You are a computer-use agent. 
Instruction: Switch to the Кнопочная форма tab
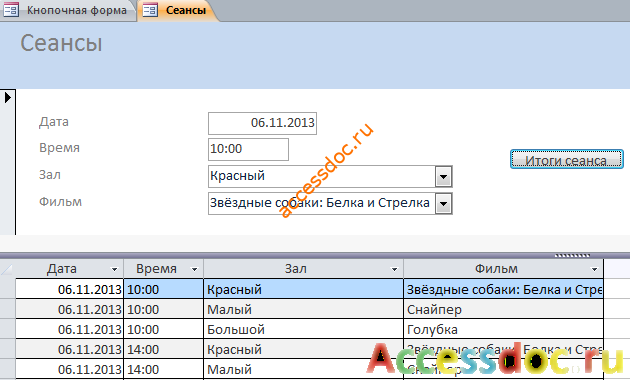pyautogui.click(x=68, y=10)
